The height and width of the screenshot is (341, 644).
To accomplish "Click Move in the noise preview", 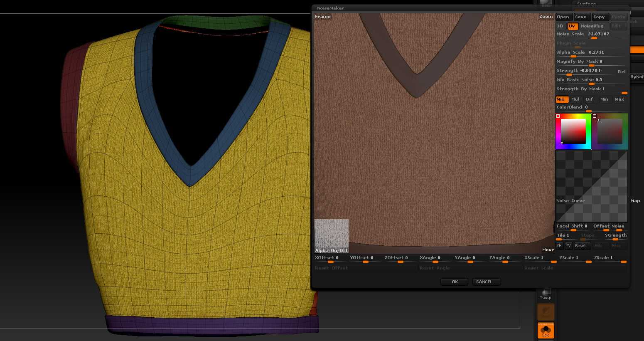I will coord(548,250).
